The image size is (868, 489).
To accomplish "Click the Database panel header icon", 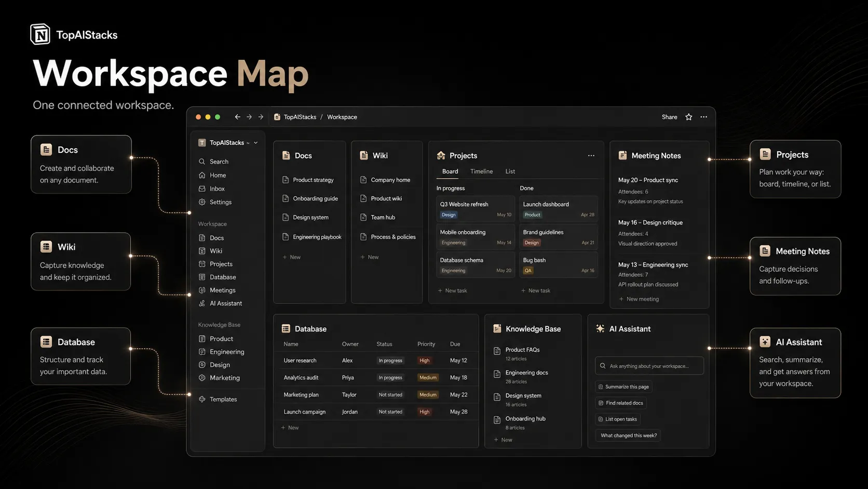I will point(286,328).
